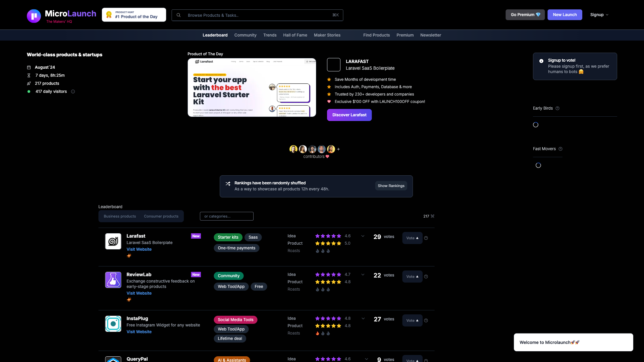
Task: Toggle Show Rankings for shuffled leaderboard
Action: (391, 186)
